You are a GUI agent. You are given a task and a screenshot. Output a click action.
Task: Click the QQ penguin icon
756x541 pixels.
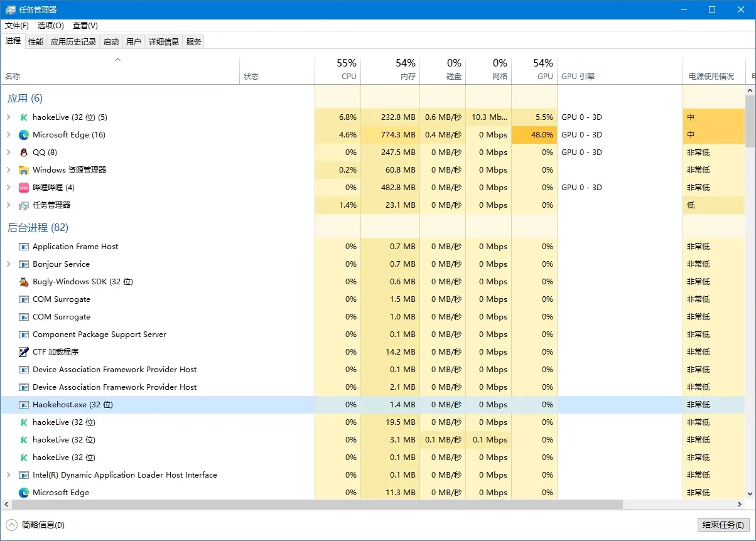pos(24,153)
